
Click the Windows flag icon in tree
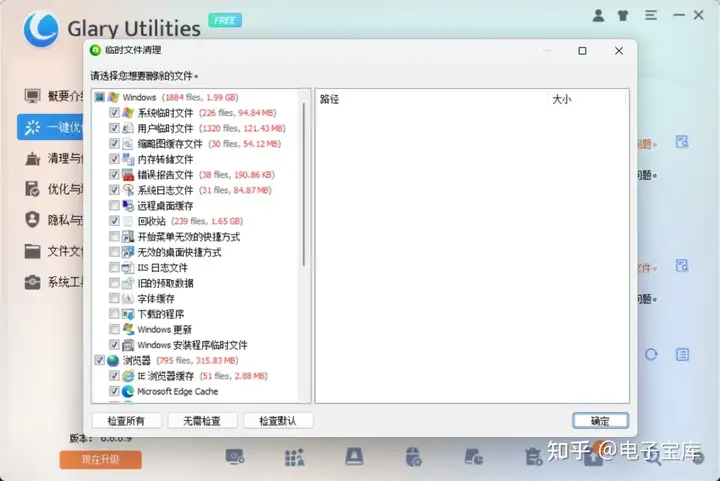click(x=113, y=97)
